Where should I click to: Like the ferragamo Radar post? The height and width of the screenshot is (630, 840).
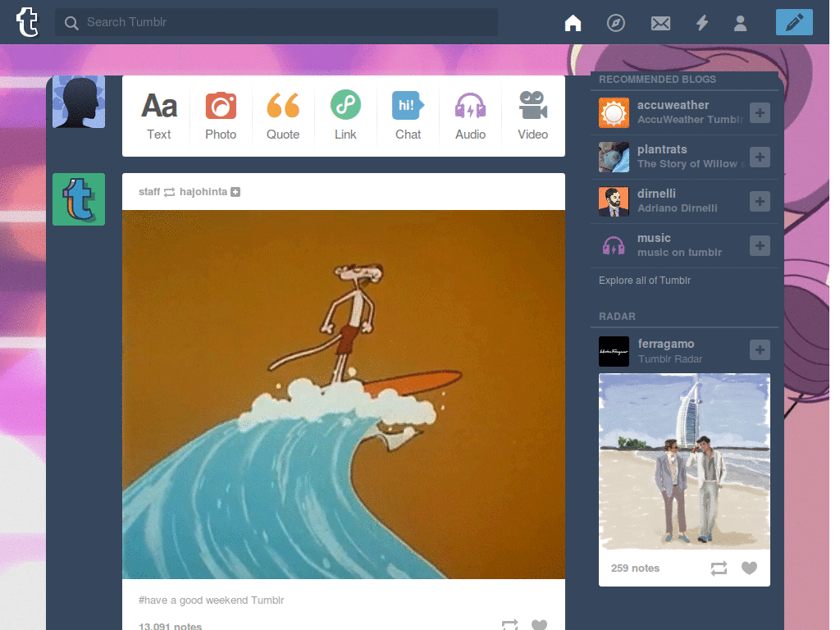(x=749, y=568)
